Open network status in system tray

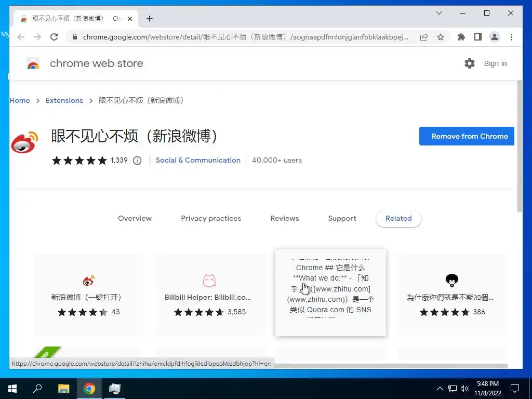tap(453, 389)
